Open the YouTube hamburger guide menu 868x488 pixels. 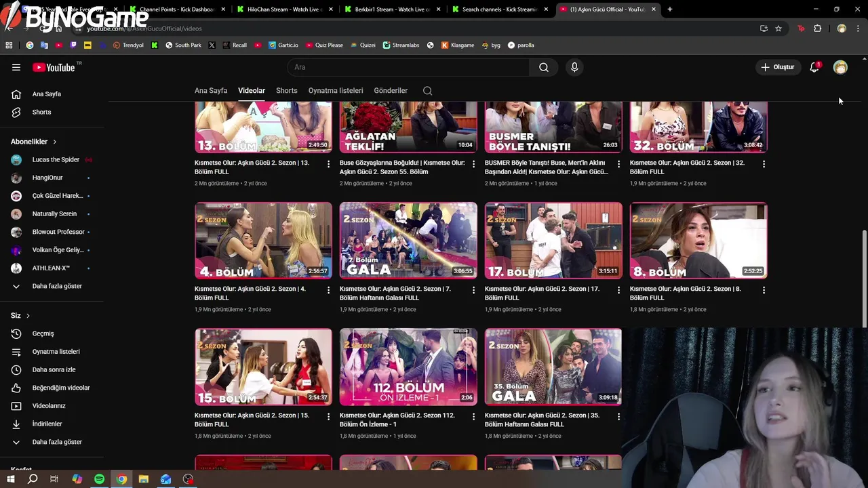(x=16, y=67)
